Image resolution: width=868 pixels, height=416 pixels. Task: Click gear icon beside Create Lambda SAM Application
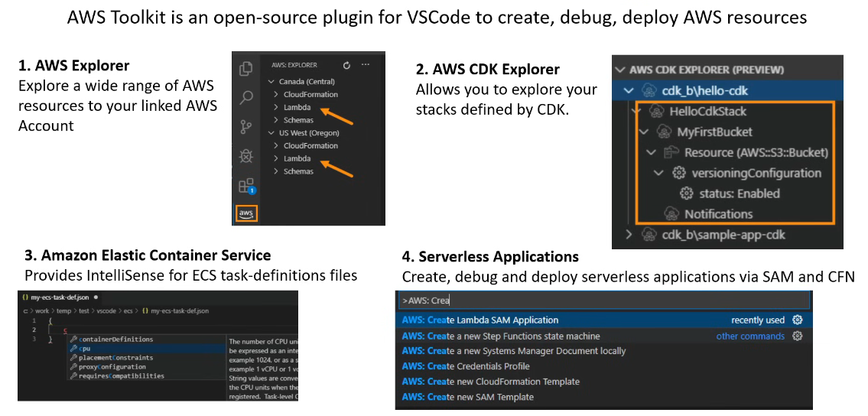[x=798, y=320]
